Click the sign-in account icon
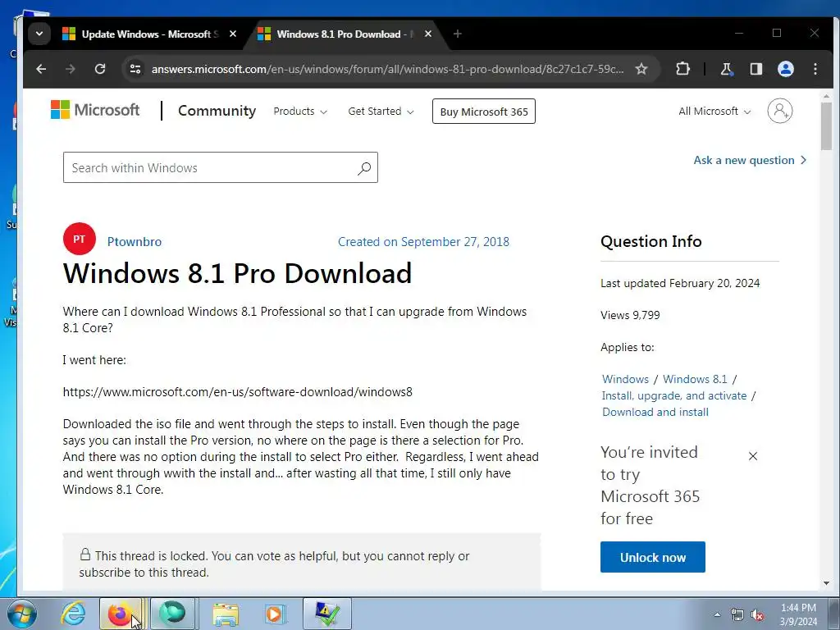Screen dimensions: 840x630 (x=780, y=111)
